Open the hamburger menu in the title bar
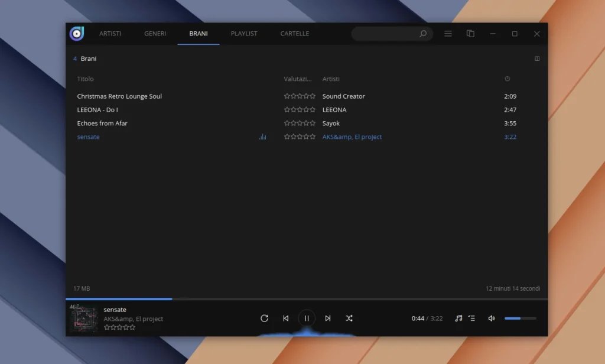Image resolution: width=605 pixels, height=364 pixels. point(448,34)
